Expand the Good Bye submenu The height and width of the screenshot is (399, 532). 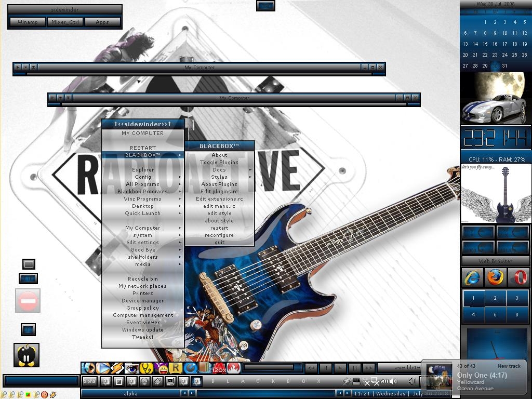click(x=143, y=250)
